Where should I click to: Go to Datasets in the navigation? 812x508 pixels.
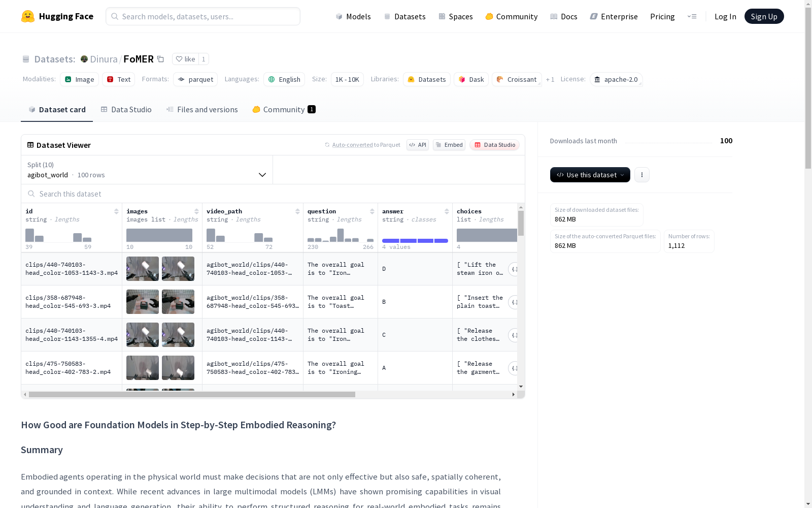[x=404, y=16]
